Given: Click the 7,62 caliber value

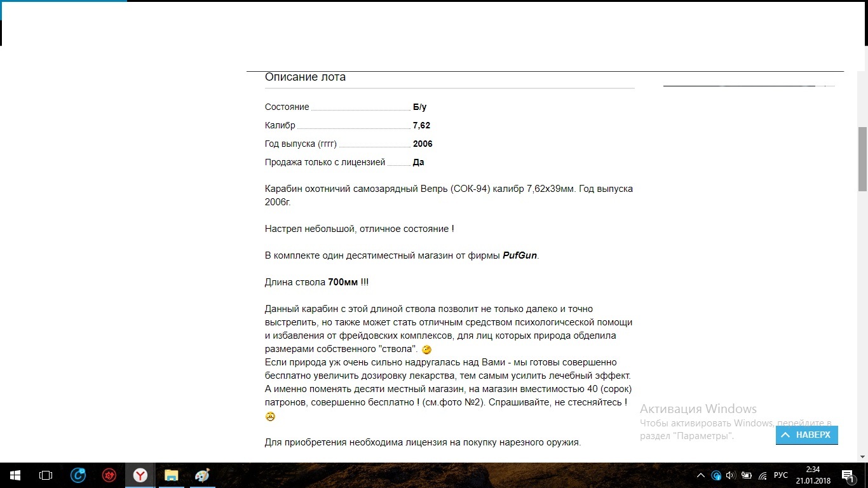Looking at the screenshot, I should click(x=421, y=126).
